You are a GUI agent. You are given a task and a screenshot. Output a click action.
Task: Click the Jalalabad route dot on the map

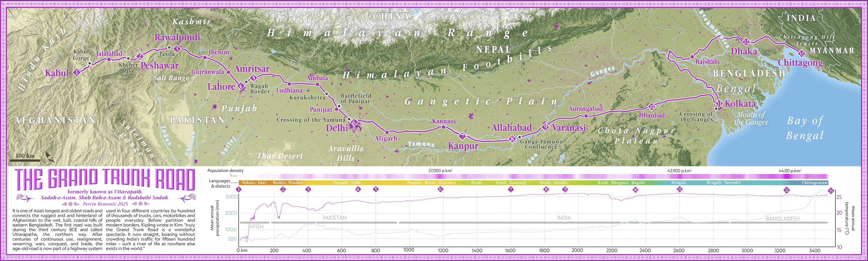point(109,59)
